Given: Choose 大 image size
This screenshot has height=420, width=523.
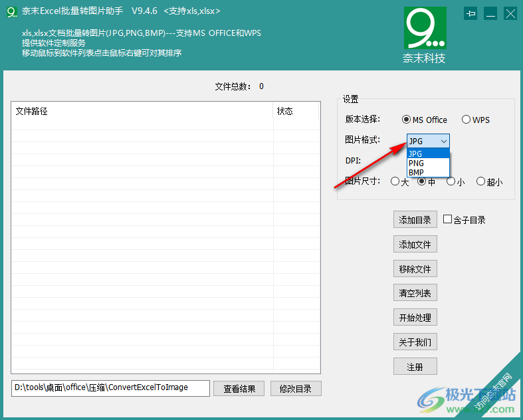Looking at the screenshot, I should [399, 181].
